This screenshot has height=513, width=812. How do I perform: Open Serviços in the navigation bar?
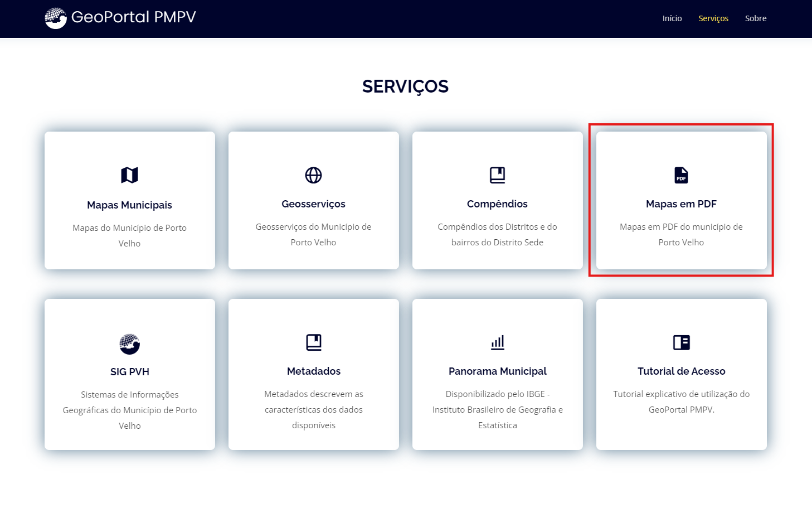pyautogui.click(x=713, y=18)
